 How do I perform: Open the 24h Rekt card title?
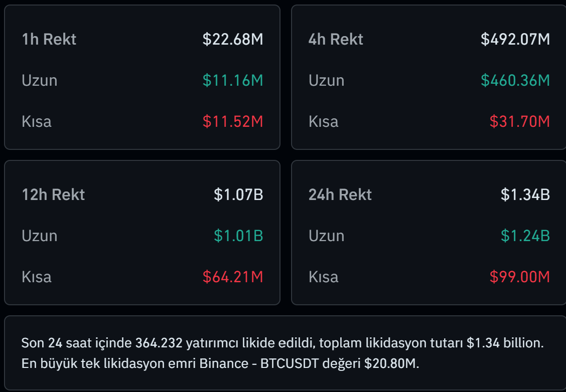(x=340, y=194)
